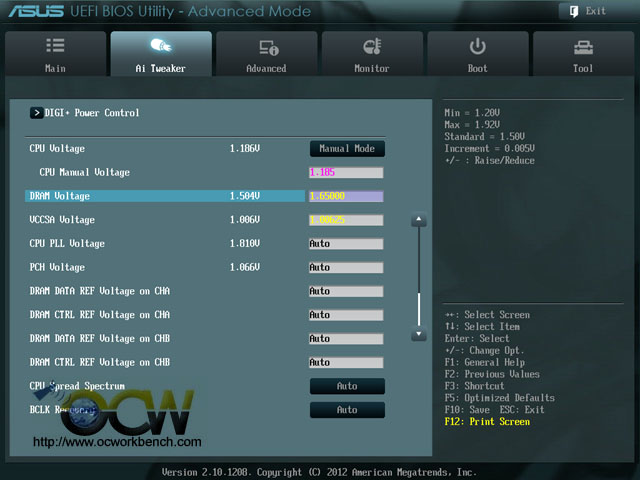
Task: Click the CPU PLL Voltage Auto field
Action: pyautogui.click(x=346, y=244)
